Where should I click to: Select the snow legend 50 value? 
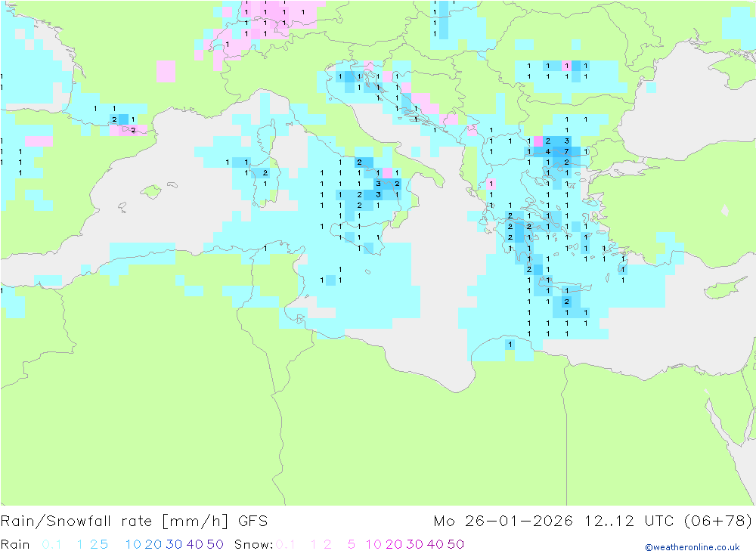pos(456,544)
